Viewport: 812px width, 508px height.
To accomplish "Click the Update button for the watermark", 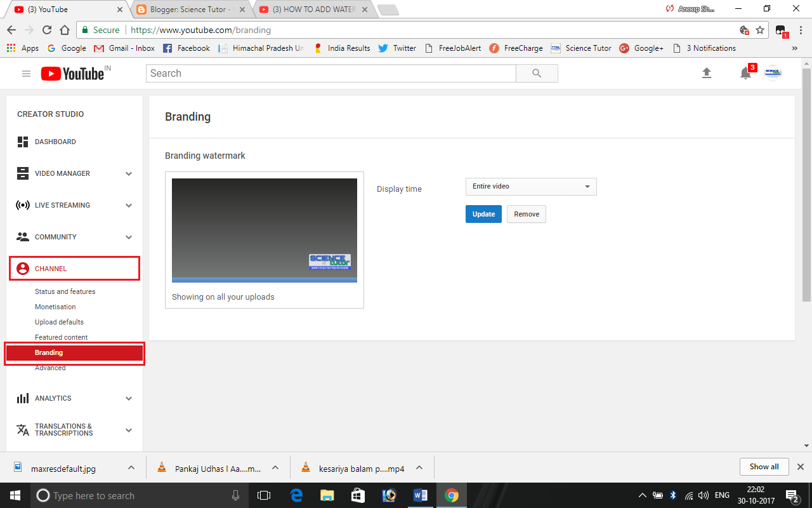I will coord(483,214).
